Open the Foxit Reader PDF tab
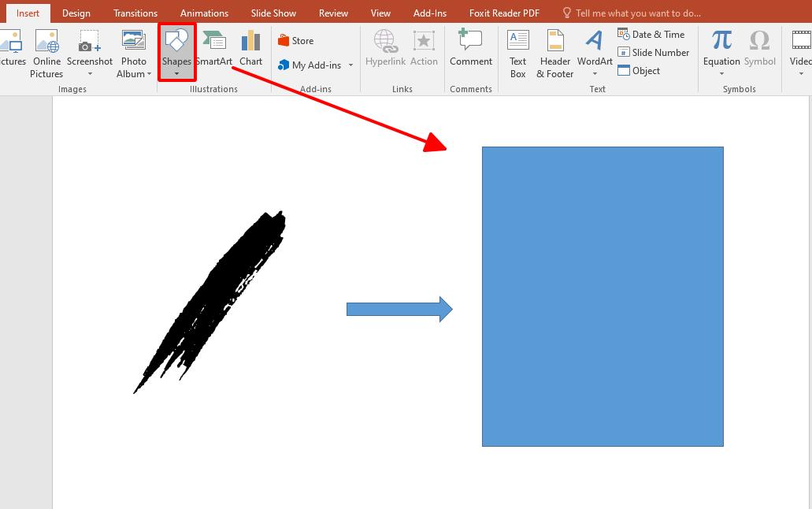Screen dimensions: 812x509 pos(503,13)
